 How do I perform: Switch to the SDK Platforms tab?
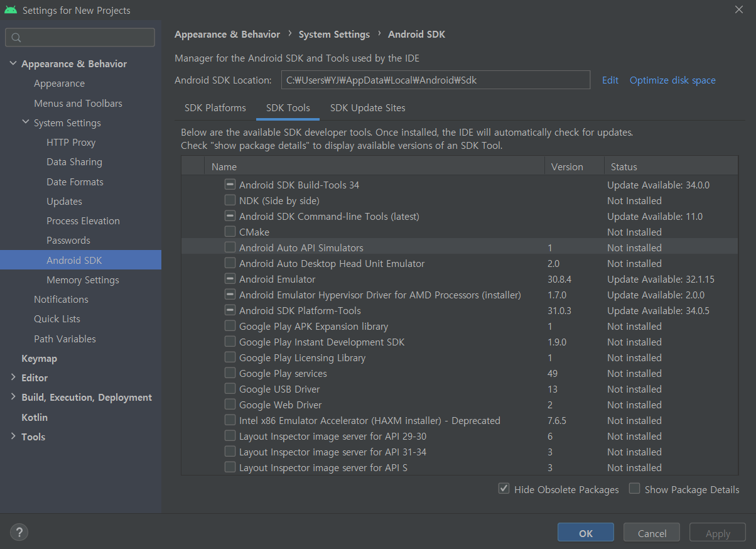coord(215,108)
